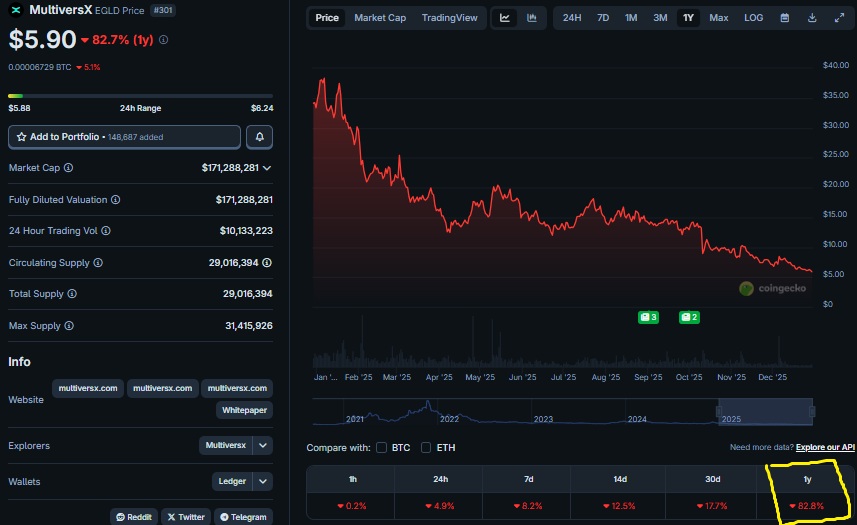
Task: Select the 24H time range
Action: [x=572, y=18]
